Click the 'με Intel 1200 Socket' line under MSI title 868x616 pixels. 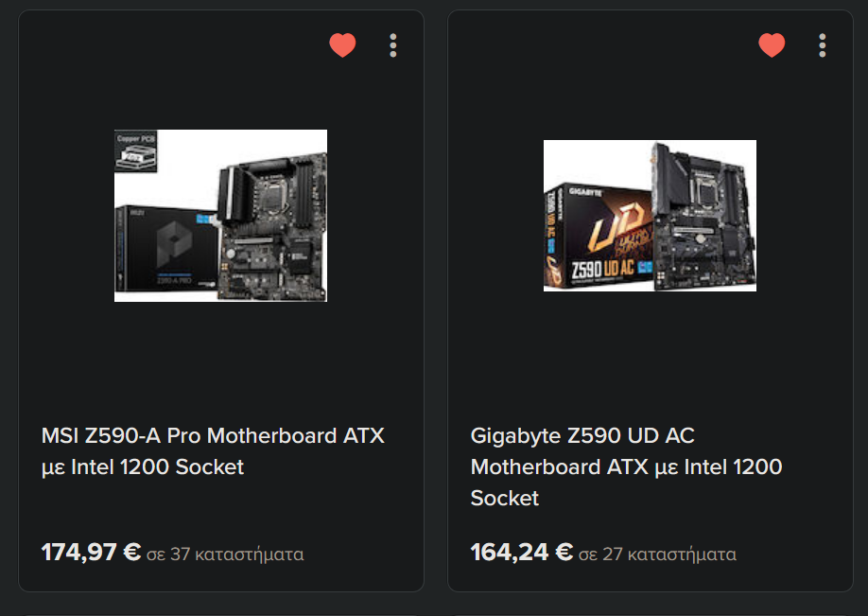coord(142,467)
